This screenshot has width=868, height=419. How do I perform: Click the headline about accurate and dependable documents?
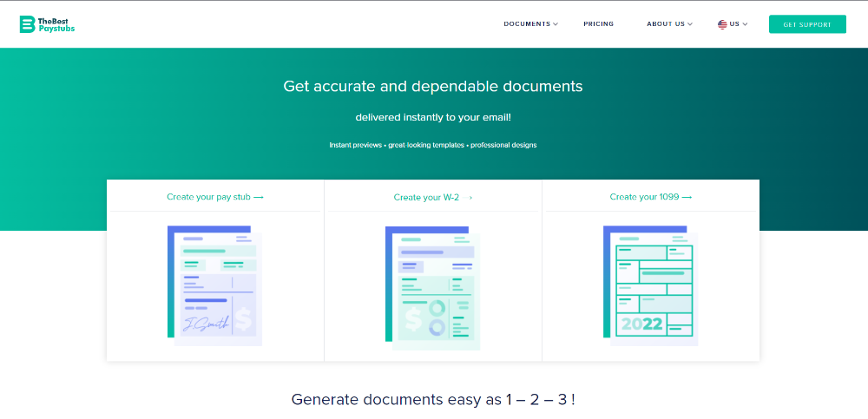coord(432,87)
